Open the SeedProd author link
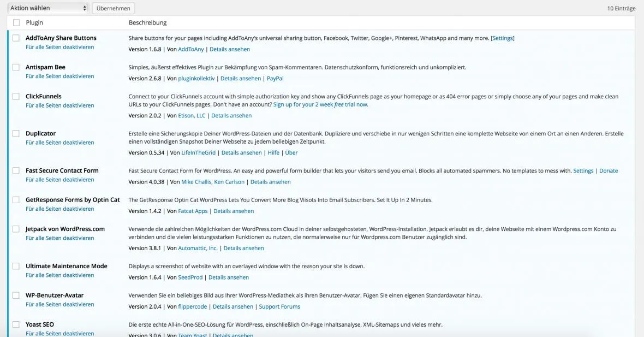This screenshot has width=644, height=337. 190,277
